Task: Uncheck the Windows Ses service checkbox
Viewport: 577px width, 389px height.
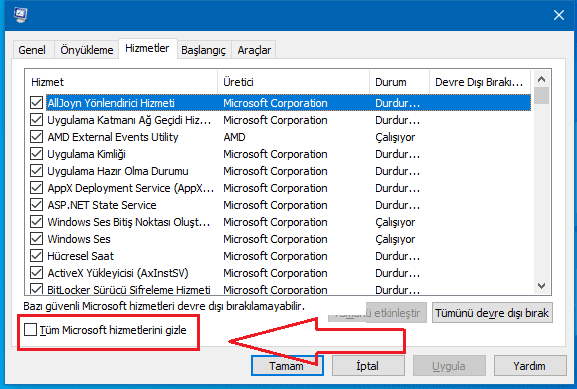Action: tap(36, 238)
